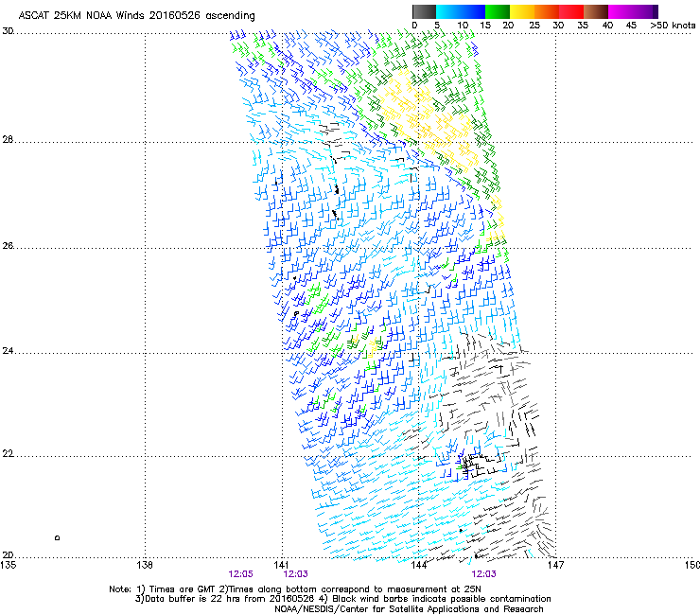The image size is (700, 615).
Task: Click the '12:03' time stamp right of 144
Action: coord(484,574)
